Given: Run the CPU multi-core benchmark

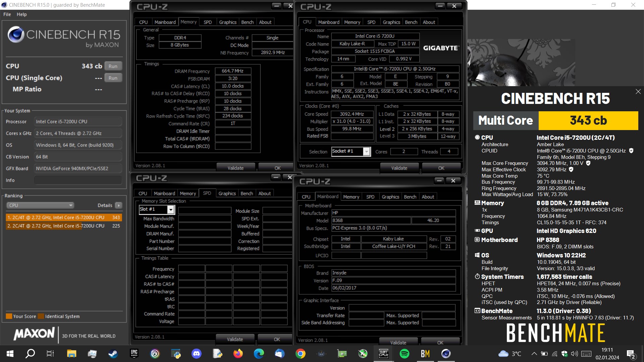Looking at the screenshot, I should (113, 66).
